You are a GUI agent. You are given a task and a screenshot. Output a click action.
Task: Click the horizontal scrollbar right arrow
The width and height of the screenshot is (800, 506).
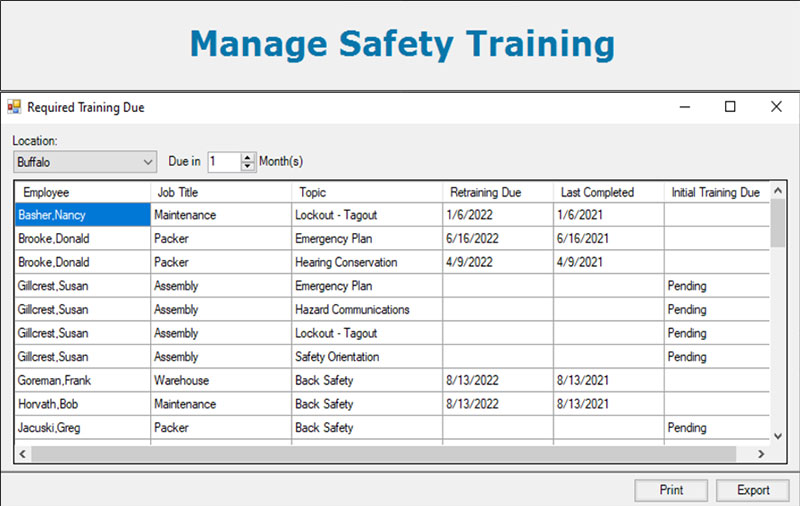[761, 453]
